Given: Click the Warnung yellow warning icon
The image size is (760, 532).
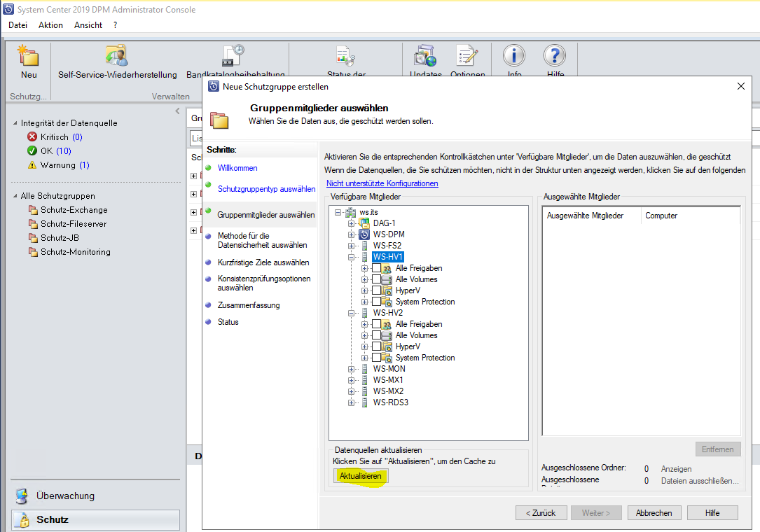Looking at the screenshot, I should tap(32, 164).
